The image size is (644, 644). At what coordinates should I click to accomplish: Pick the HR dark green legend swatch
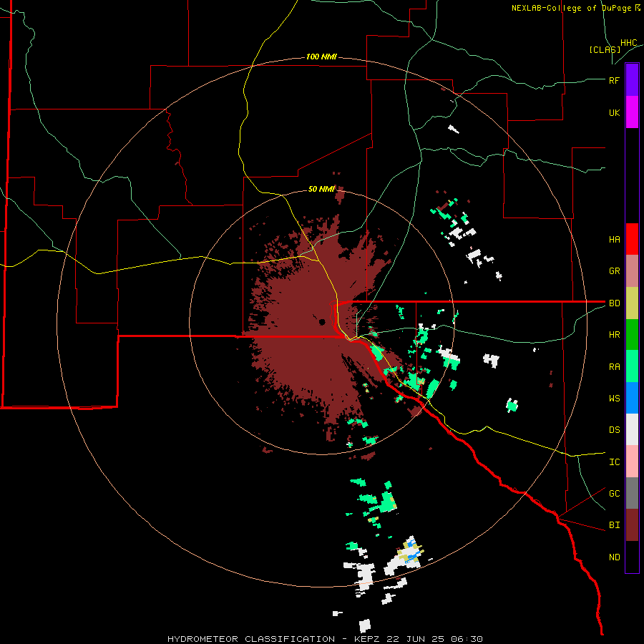632,334
